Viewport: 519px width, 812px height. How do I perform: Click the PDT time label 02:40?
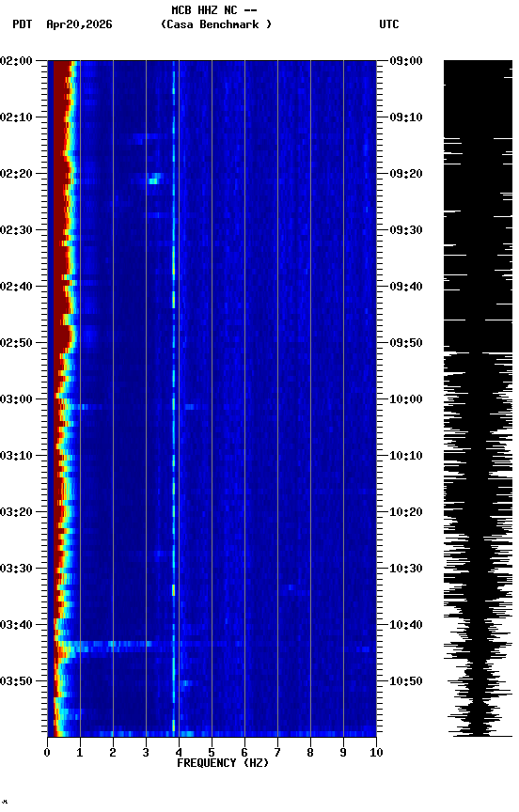(x=16, y=287)
